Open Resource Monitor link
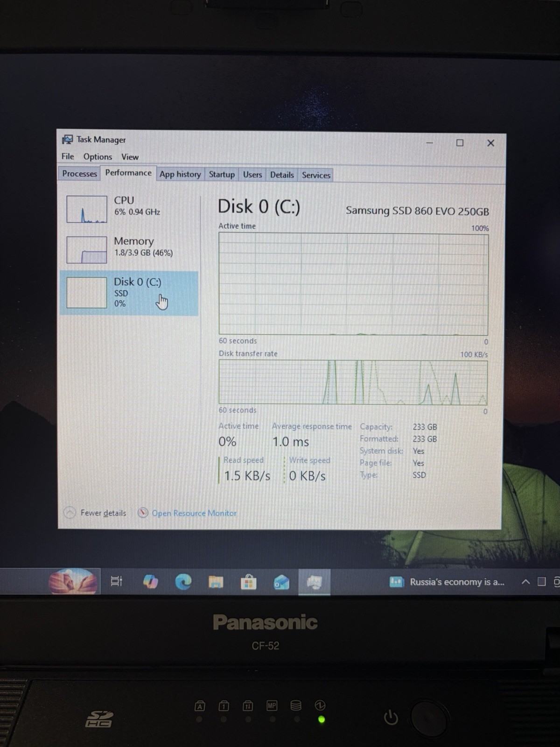This screenshot has height=747, width=560. click(194, 513)
